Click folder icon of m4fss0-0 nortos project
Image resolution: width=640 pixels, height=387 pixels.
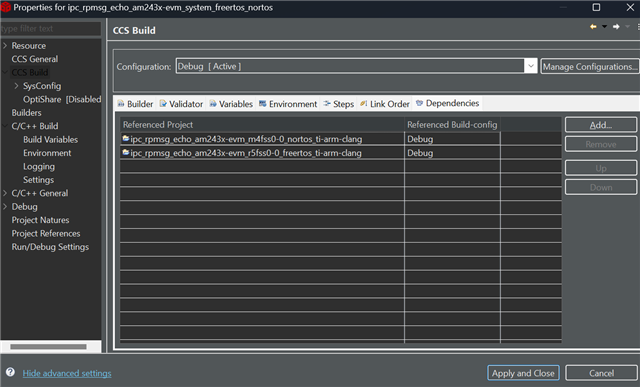coord(126,139)
